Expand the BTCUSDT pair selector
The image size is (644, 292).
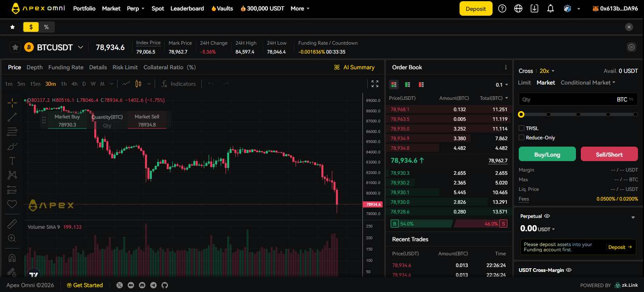pos(81,48)
